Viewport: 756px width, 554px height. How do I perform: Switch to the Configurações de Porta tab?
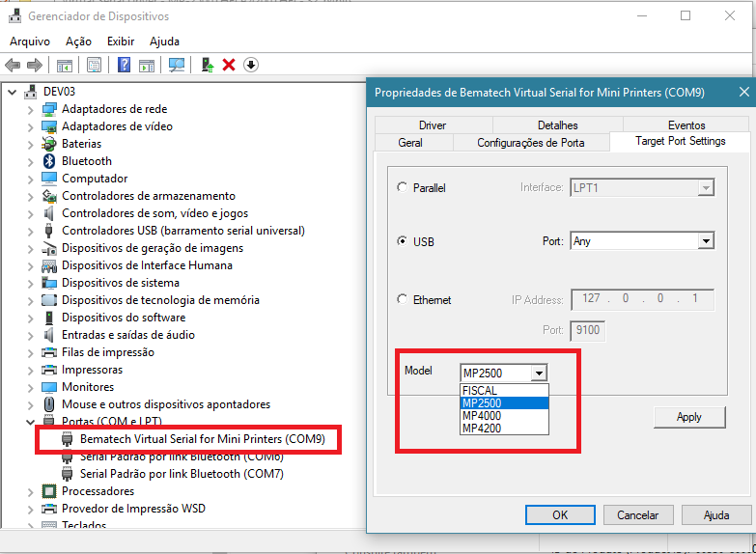(531, 142)
